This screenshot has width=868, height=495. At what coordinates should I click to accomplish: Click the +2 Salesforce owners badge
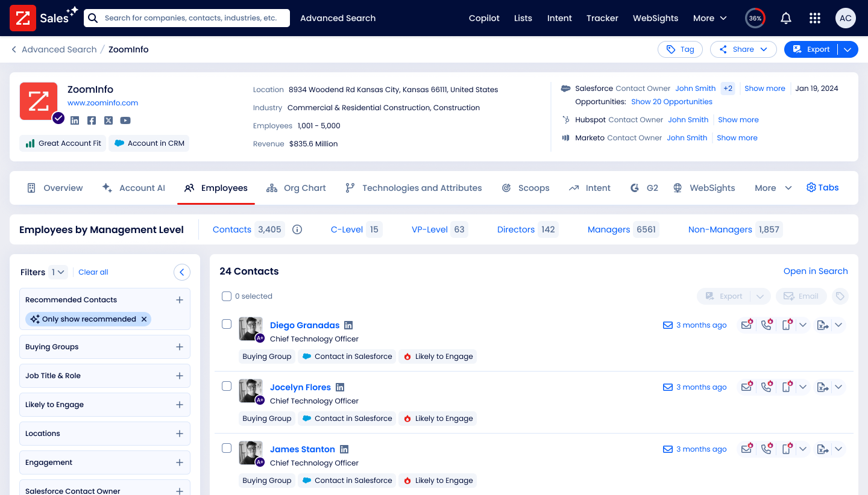[x=728, y=89]
